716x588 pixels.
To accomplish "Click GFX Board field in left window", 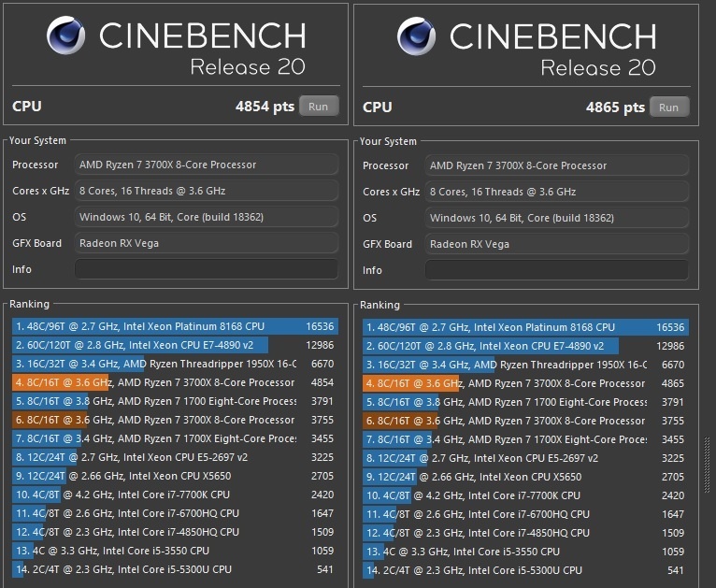I will pyautogui.click(x=207, y=243).
